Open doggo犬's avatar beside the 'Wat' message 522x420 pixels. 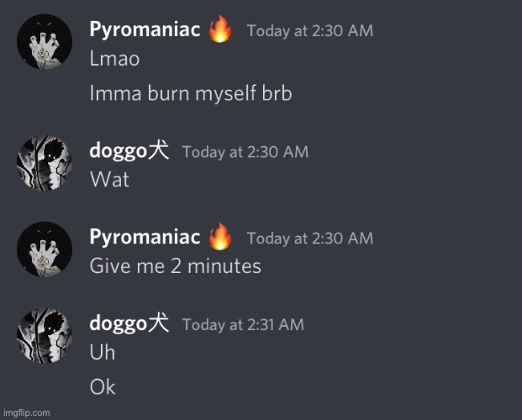click(45, 163)
